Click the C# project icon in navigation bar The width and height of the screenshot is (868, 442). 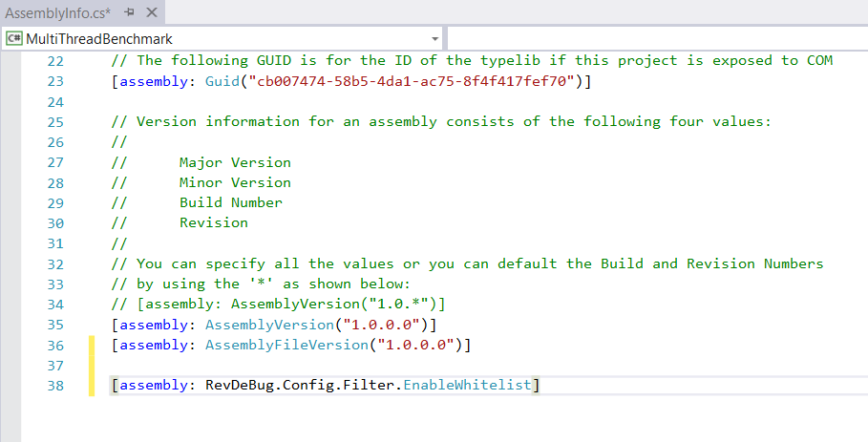pyautogui.click(x=14, y=39)
